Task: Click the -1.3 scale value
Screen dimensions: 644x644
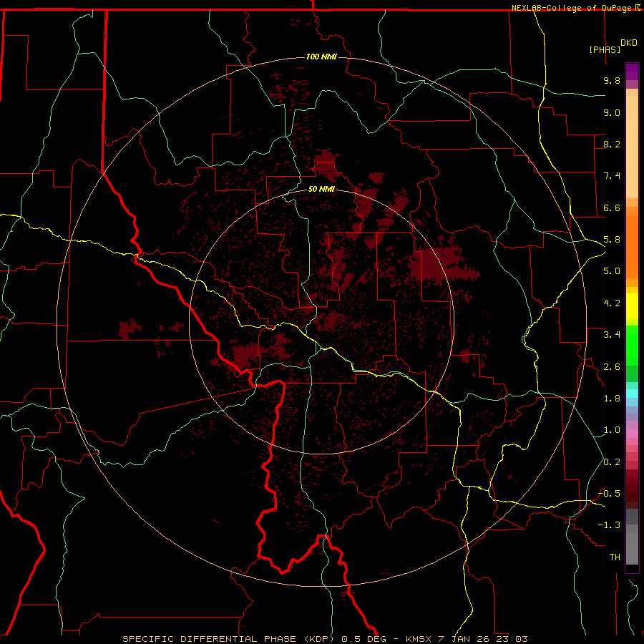Action: click(609, 525)
